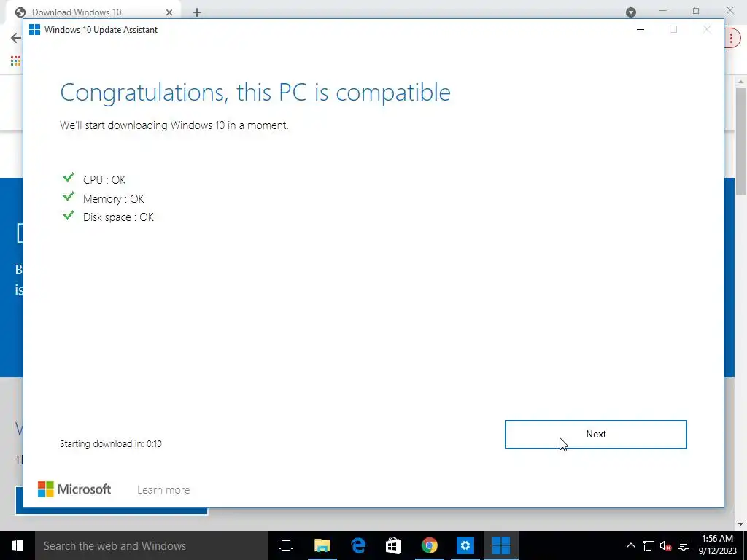Click the browser back arrow
The image size is (747, 560).
(x=16, y=38)
